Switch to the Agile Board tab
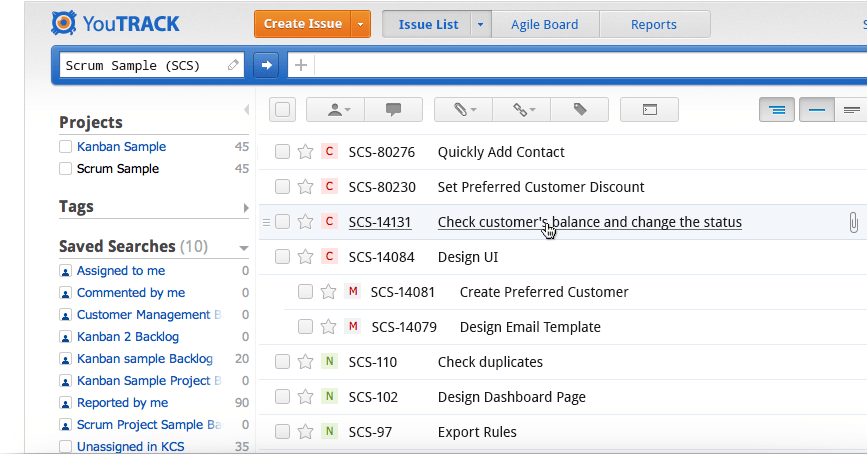867x455 pixels. pyautogui.click(x=545, y=25)
